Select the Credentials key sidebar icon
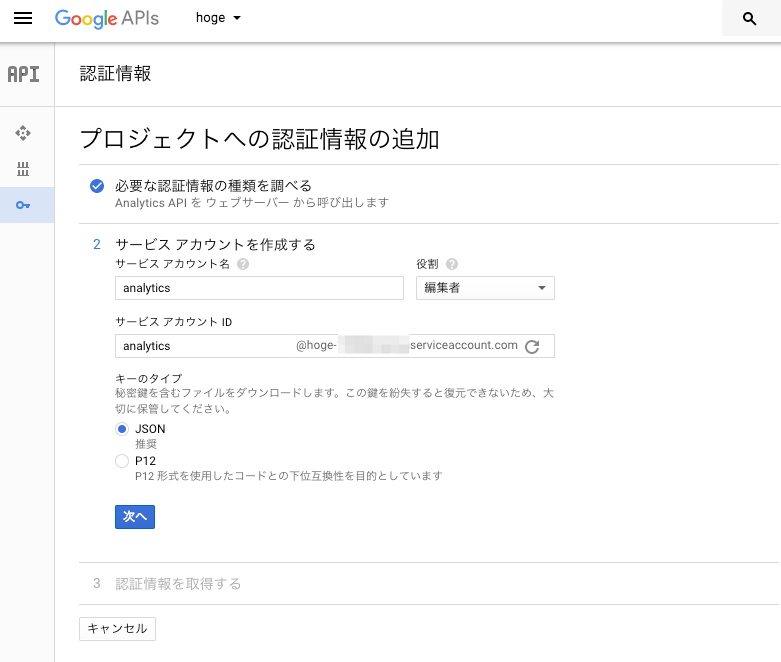This screenshot has height=662, width=781. click(x=23, y=205)
